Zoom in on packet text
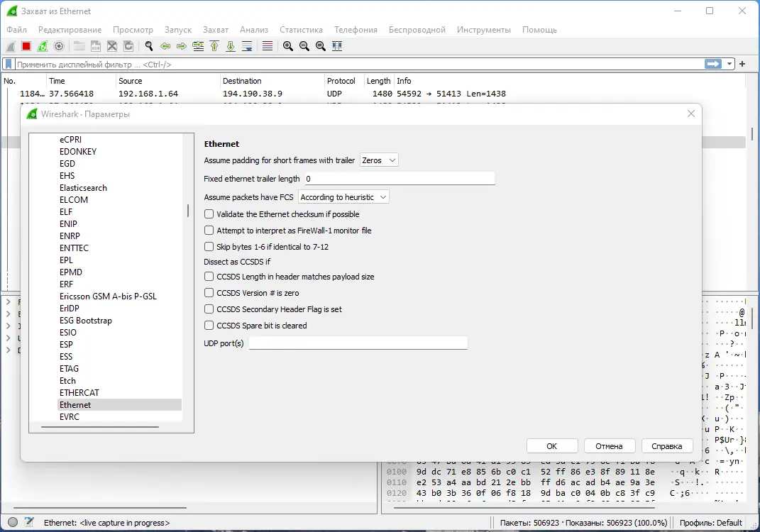The image size is (760, 532). [x=288, y=46]
